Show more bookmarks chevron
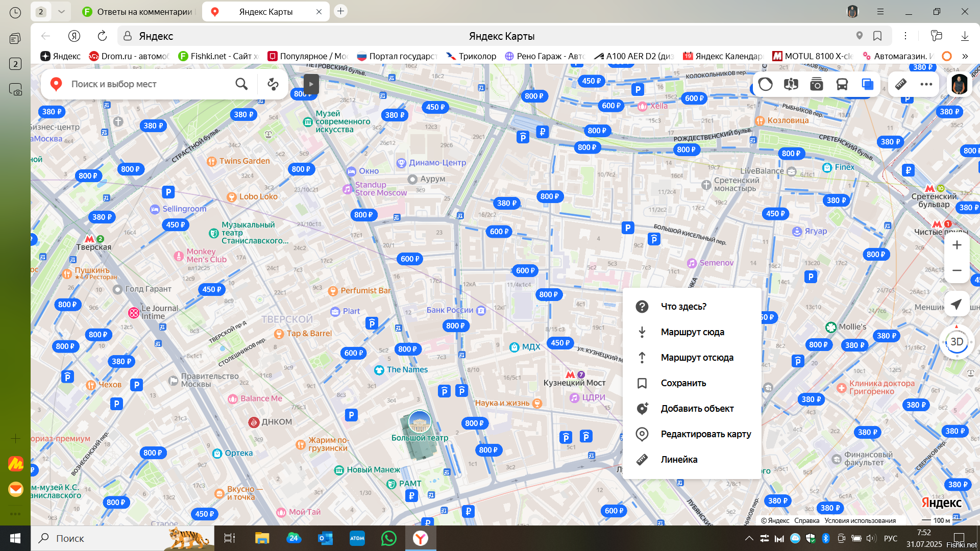 pyautogui.click(x=965, y=56)
